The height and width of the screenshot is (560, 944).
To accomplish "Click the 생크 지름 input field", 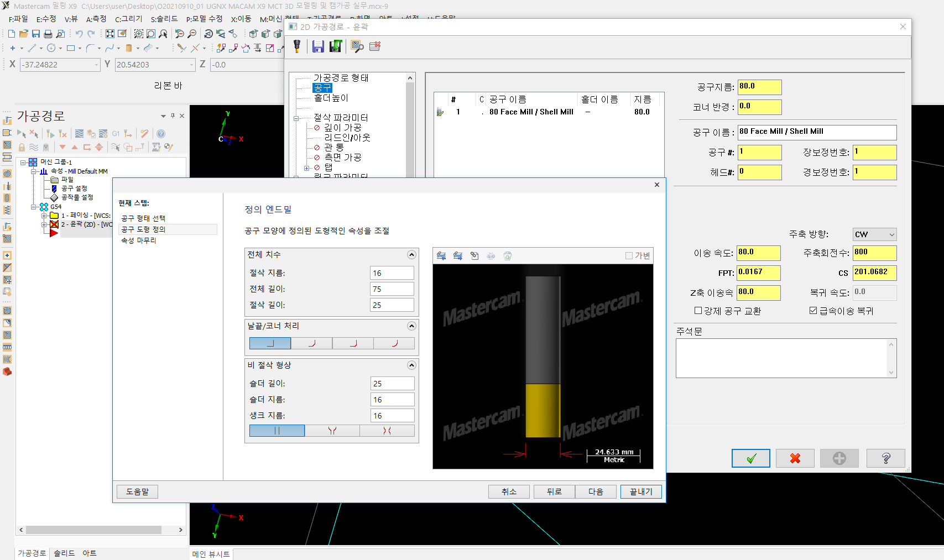I will (392, 416).
